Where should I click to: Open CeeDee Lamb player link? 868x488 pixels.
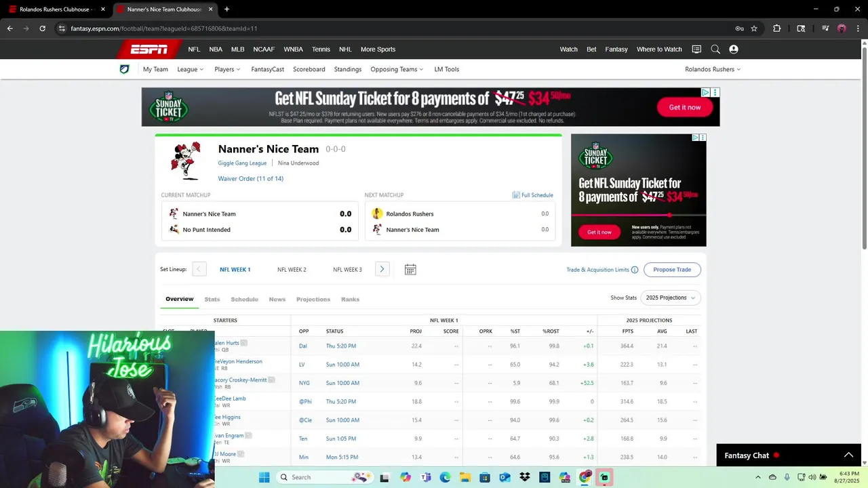(230, 399)
